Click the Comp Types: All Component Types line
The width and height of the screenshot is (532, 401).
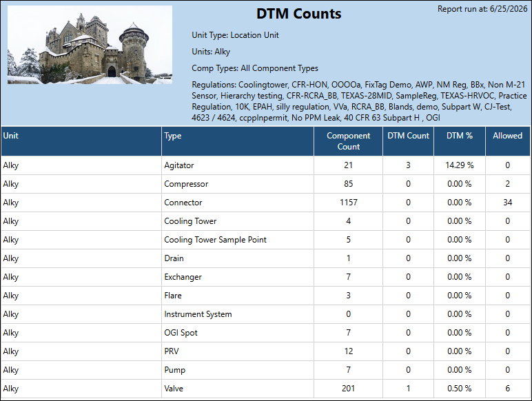pos(255,68)
